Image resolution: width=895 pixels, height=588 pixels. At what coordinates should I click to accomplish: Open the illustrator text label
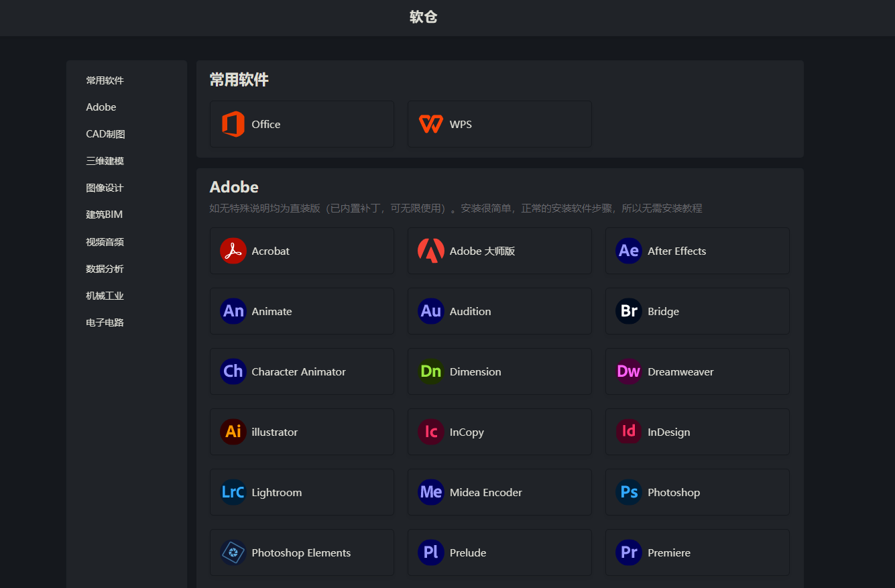(275, 432)
